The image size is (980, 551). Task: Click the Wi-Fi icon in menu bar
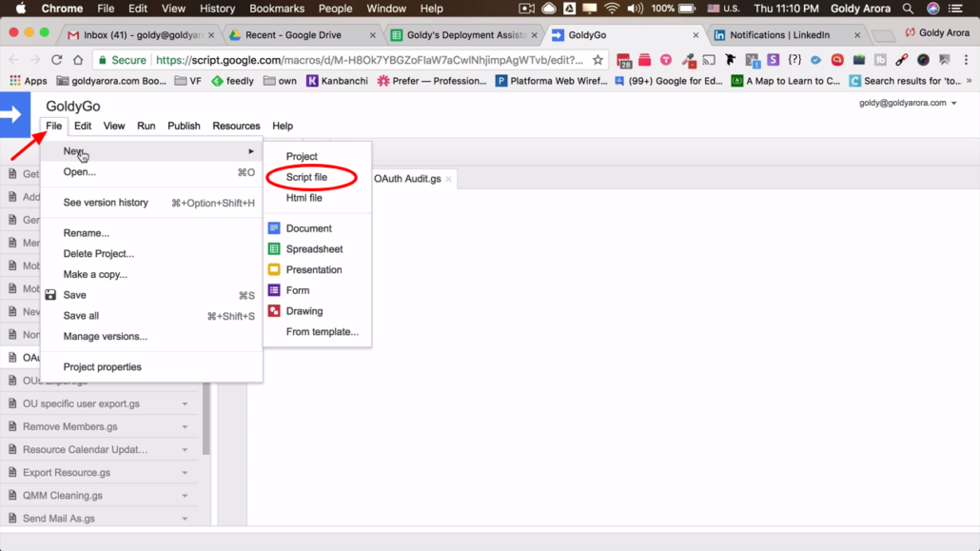612,9
